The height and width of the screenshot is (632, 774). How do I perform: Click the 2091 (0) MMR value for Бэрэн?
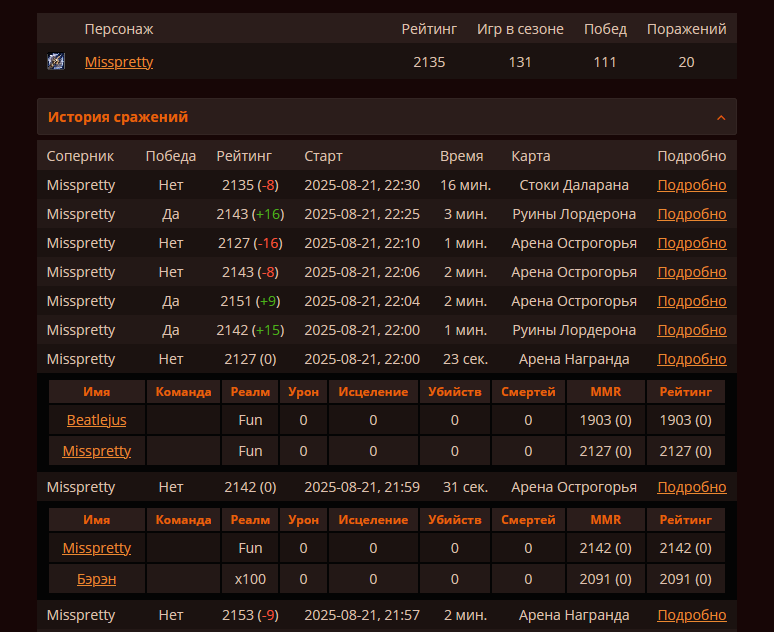(606, 579)
